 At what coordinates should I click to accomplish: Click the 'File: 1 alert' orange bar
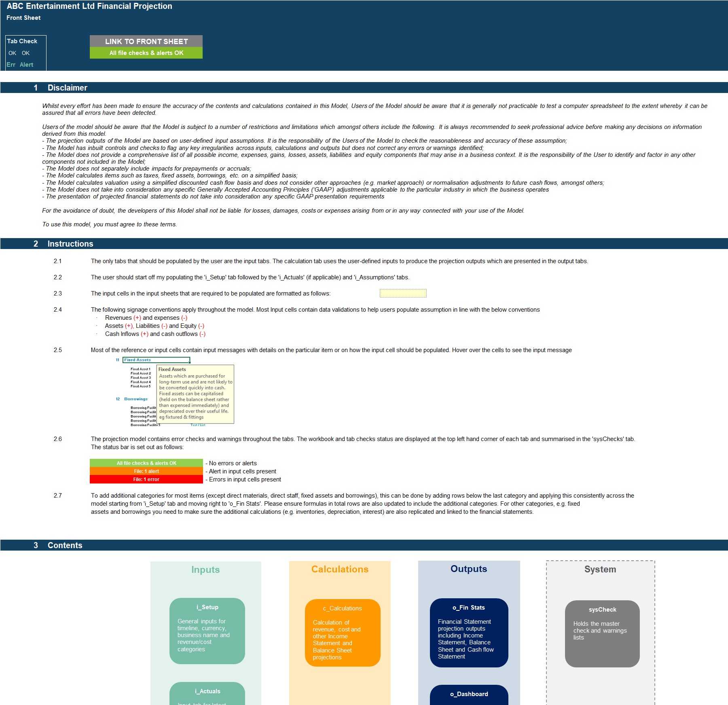click(146, 471)
